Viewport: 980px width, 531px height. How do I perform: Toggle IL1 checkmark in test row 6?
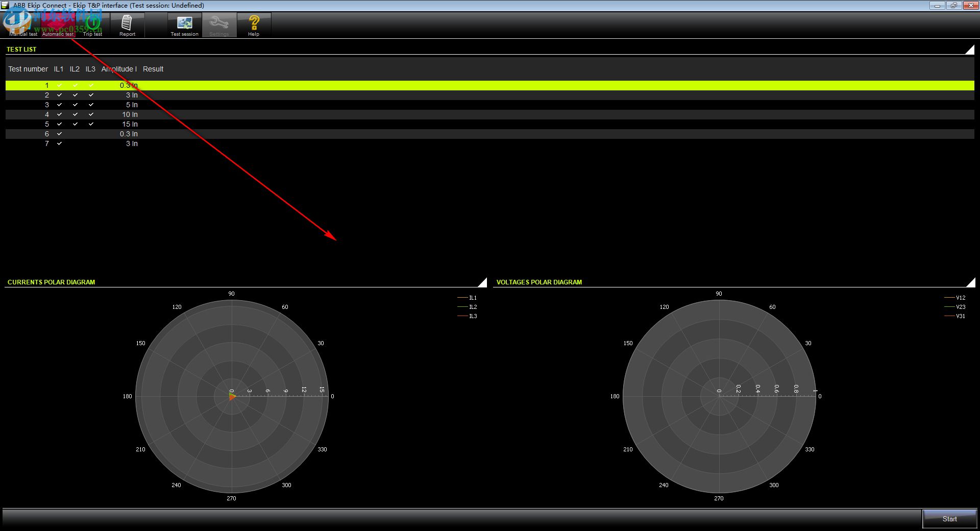pyautogui.click(x=59, y=134)
